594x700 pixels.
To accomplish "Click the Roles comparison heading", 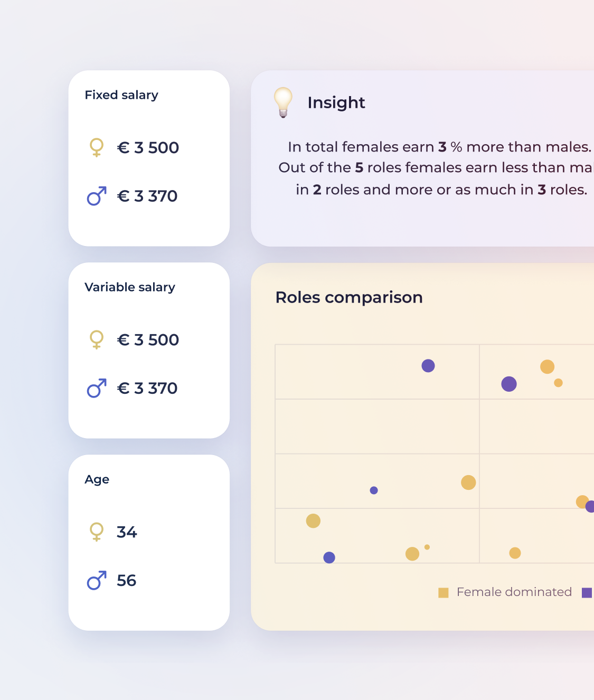I will coord(349,297).
